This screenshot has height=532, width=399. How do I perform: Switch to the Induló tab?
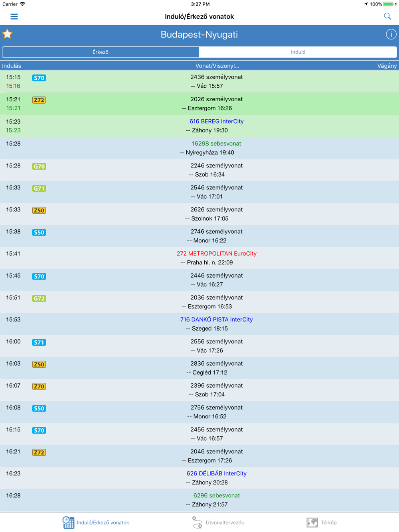pos(298,52)
